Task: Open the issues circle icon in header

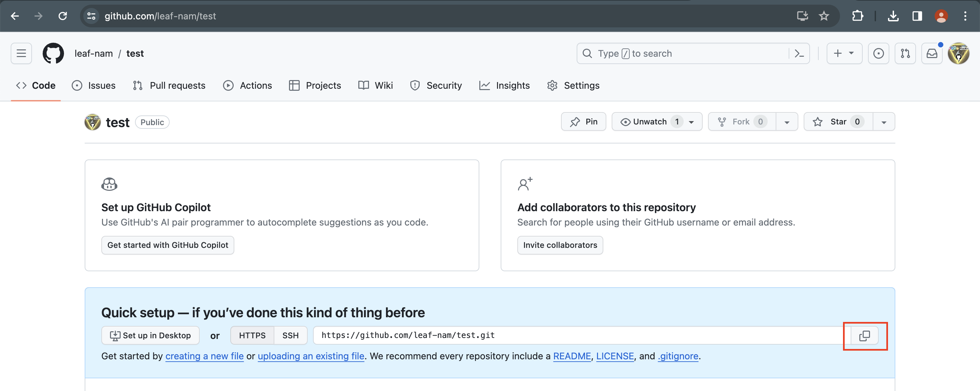Action: click(878, 53)
